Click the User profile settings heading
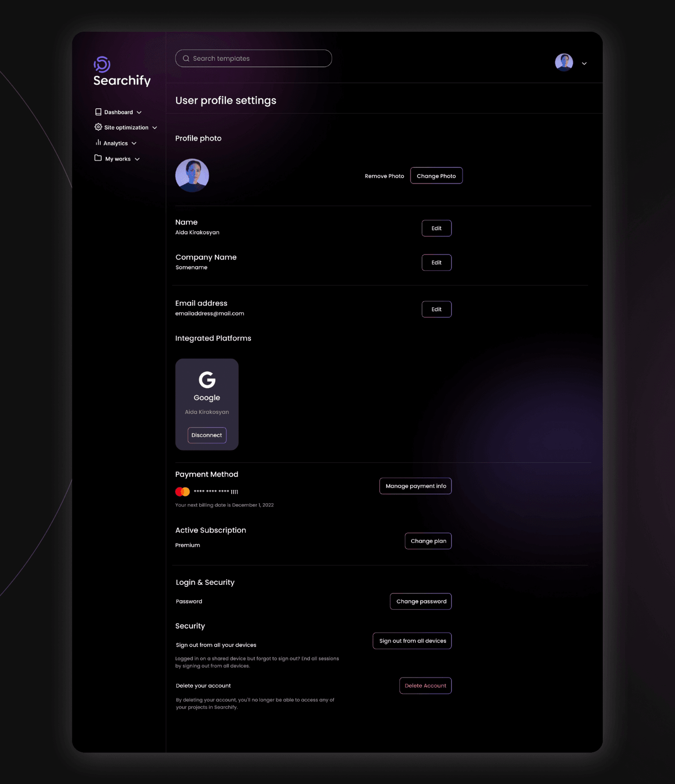 pos(226,101)
